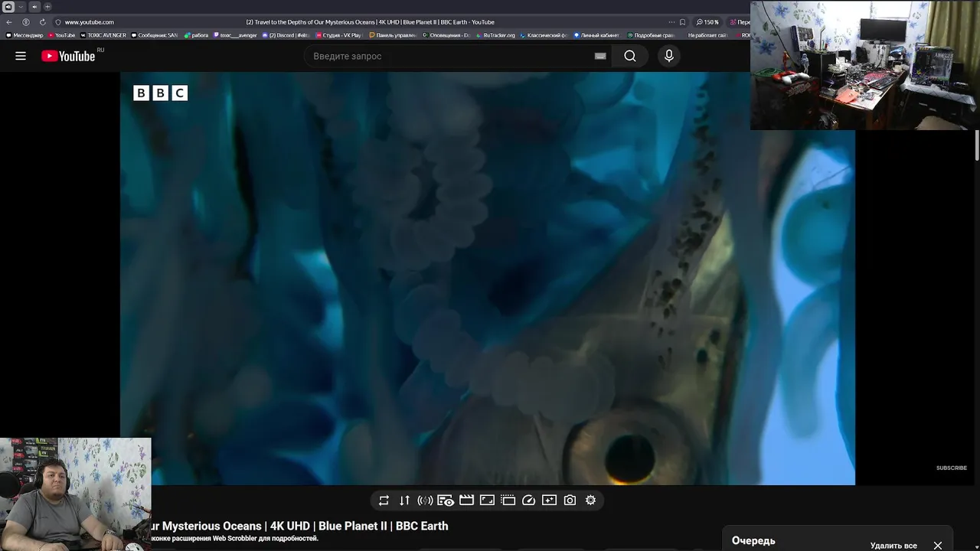The width and height of the screenshot is (980, 551).
Task: Reload the page with the refresh icon
Action: (42, 22)
